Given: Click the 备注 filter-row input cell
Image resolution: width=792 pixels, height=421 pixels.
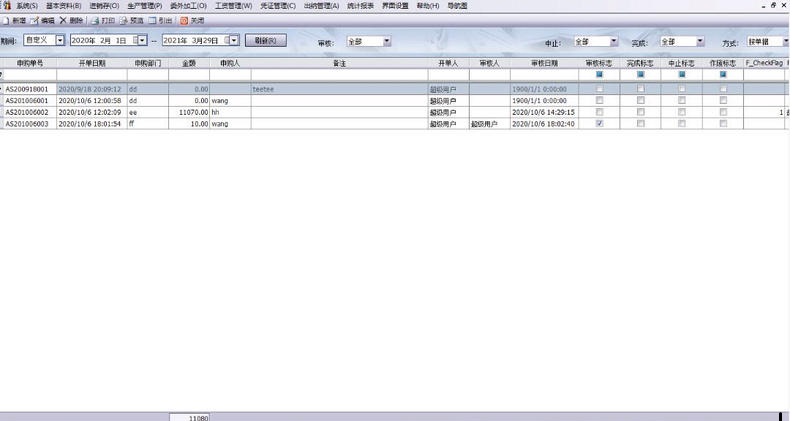Looking at the screenshot, I should click(x=339, y=75).
